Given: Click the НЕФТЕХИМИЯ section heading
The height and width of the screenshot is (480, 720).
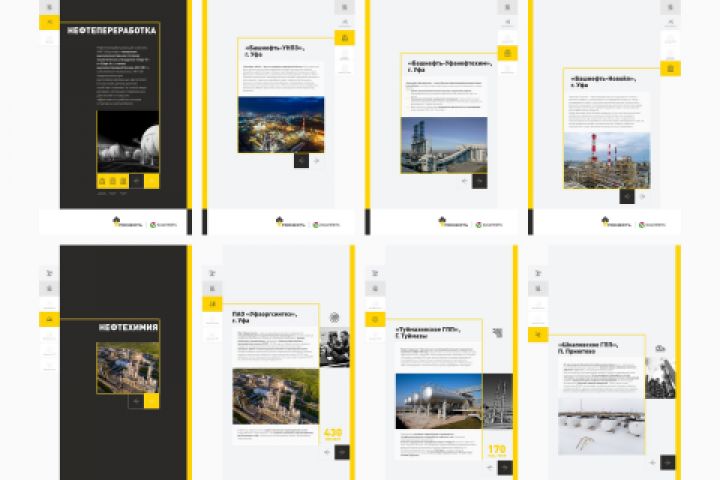Looking at the screenshot, I should click(129, 328).
